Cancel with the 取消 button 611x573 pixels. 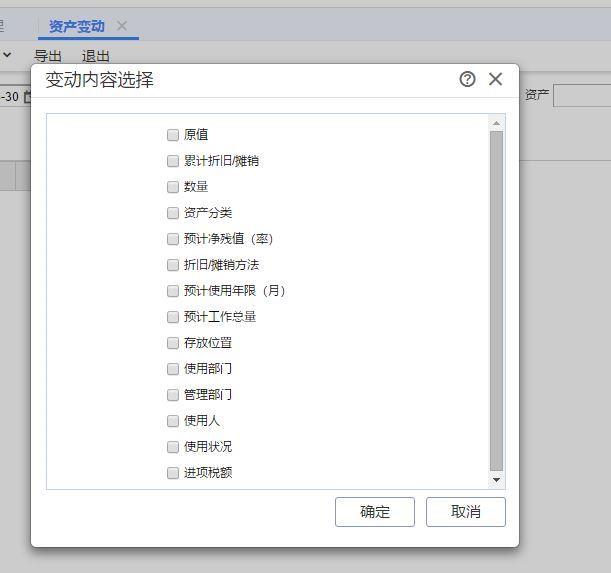tap(466, 512)
